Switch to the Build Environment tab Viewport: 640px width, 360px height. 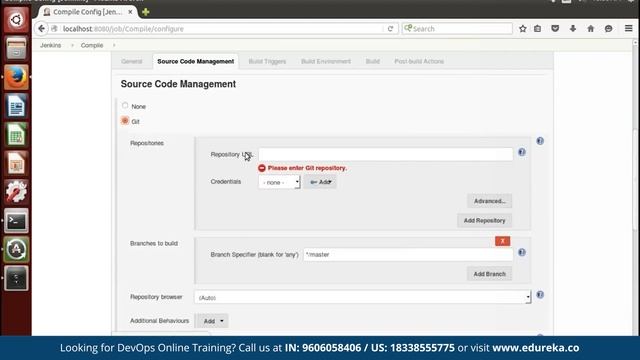pyautogui.click(x=326, y=61)
